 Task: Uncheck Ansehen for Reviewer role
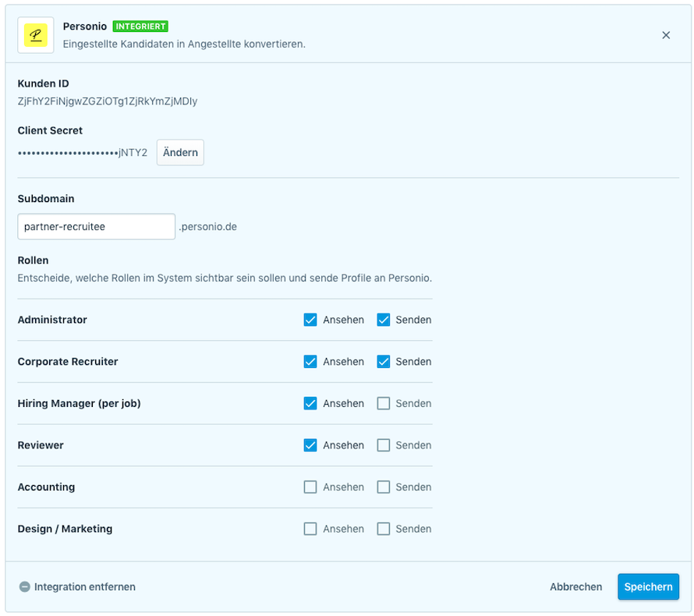310,445
